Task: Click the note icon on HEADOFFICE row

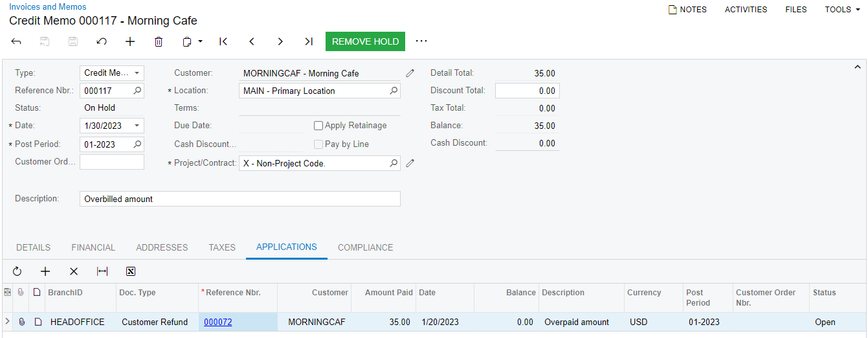Action: coord(38,322)
